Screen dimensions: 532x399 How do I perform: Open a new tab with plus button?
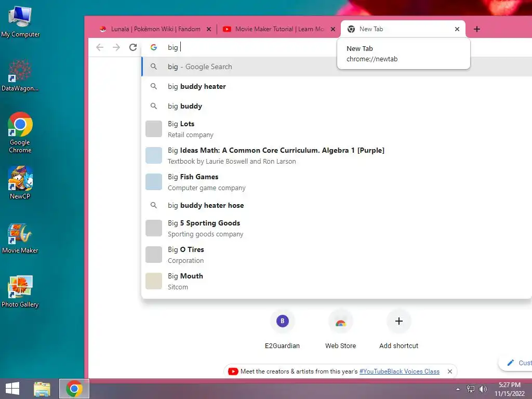[477, 29]
